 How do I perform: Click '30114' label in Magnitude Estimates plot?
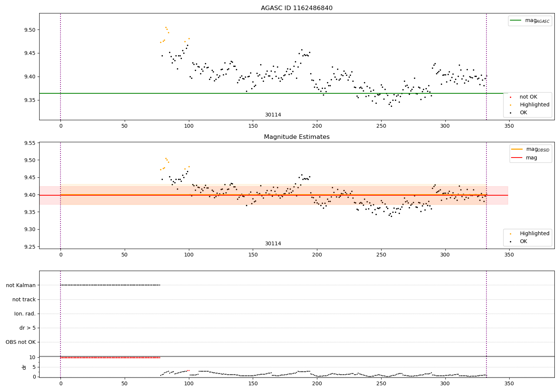(x=273, y=244)
